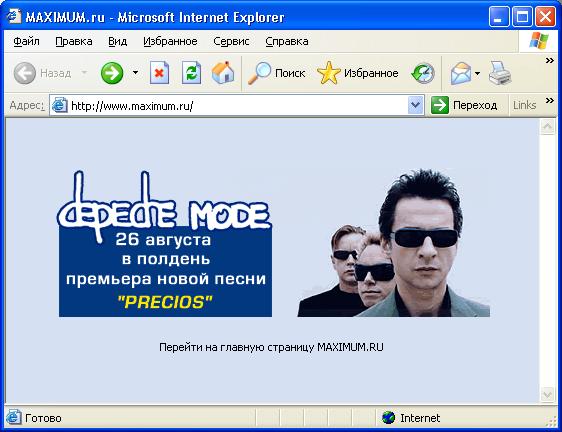The height and width of the screenshot is (432, 562).
Task: Expand toolbar overflow chevron beside printer
Action: point(549,61)
